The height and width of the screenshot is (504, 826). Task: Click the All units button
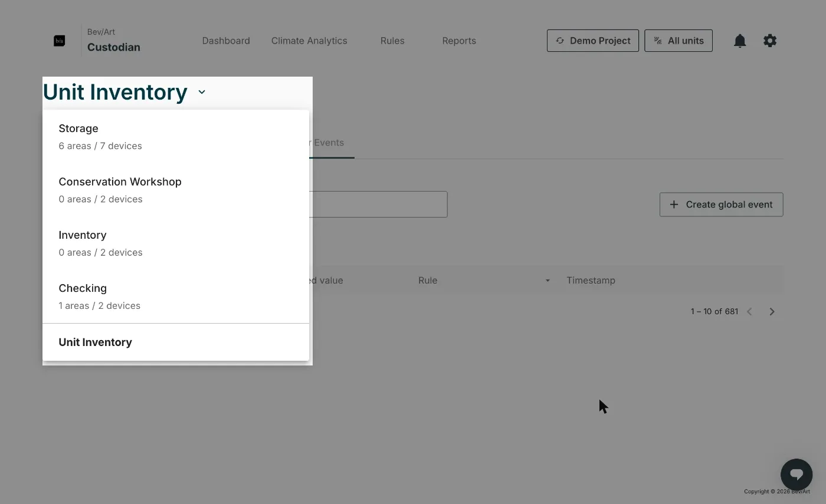click(678, 41)
